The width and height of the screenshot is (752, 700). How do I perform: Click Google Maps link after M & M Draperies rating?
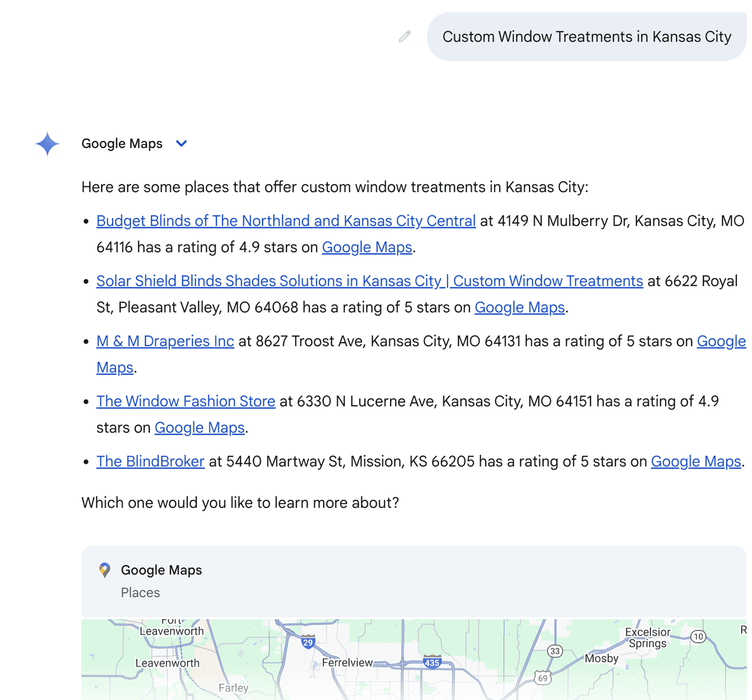(x=721, y=341)
